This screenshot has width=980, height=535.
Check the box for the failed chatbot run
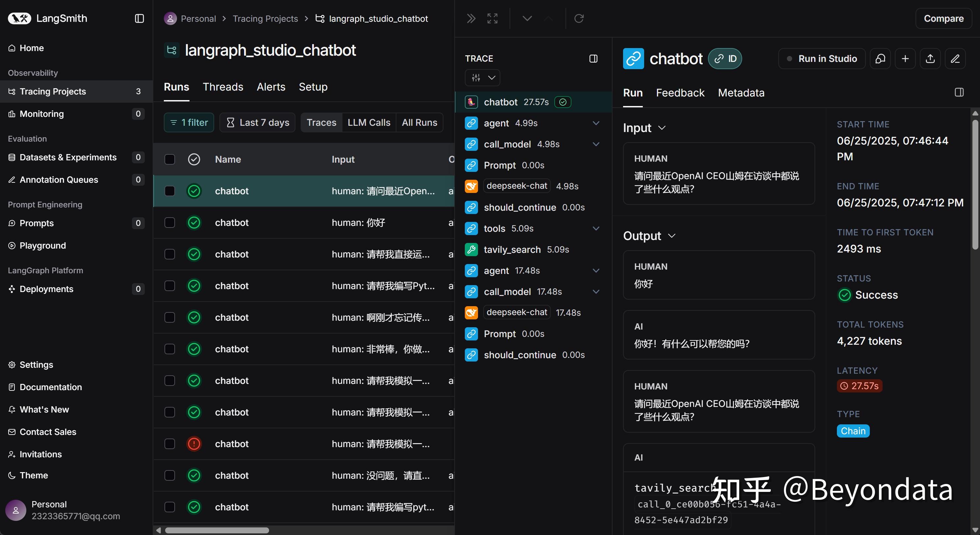pyautogui.click(x=170, y=443)
